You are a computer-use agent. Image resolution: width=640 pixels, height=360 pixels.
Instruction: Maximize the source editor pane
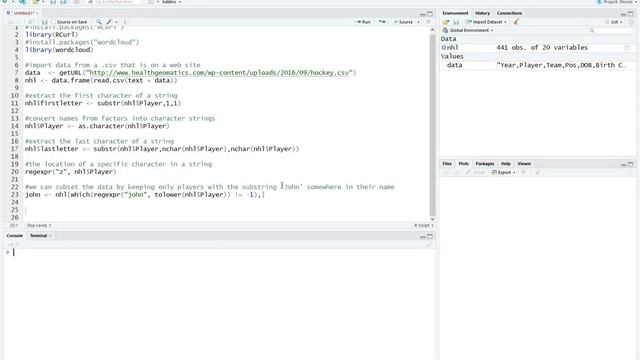click(430, 14)
